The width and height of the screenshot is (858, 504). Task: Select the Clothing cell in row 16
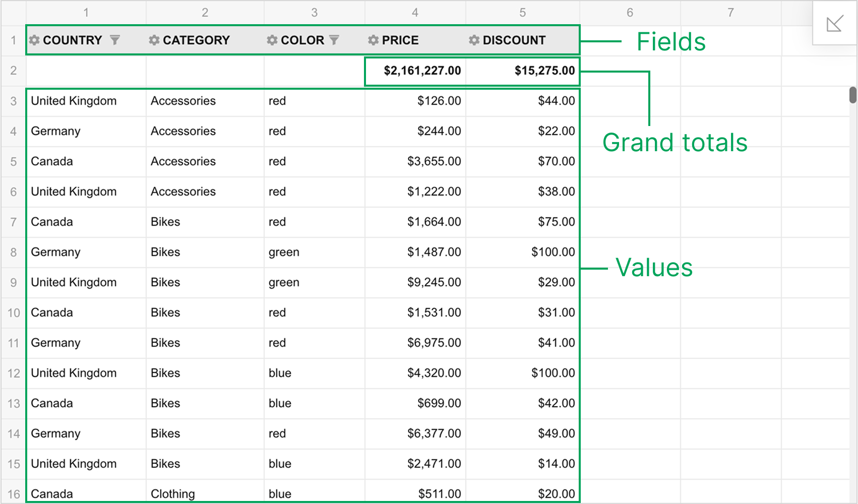click(x=204, y=493)
